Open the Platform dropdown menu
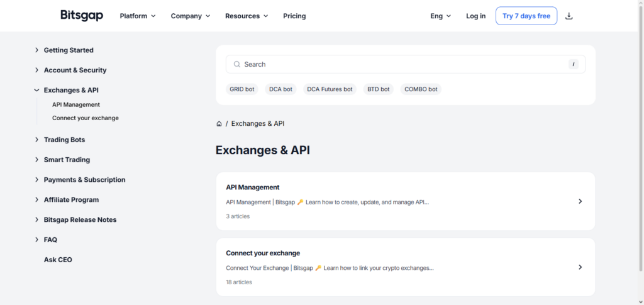The width and height of the screenshot is (644, 305). pos(138,16)
